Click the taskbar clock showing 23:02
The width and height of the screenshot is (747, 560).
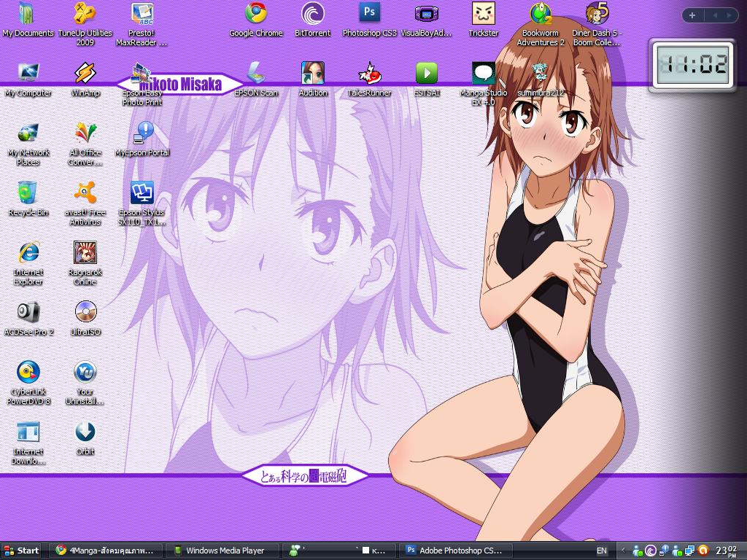tap(727, 551)
